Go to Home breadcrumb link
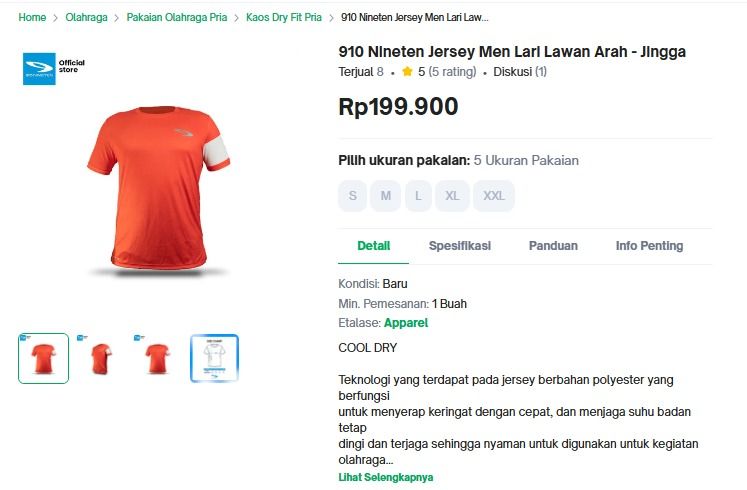This screenshot has height=490, width=747. click(x=32, y=18)
